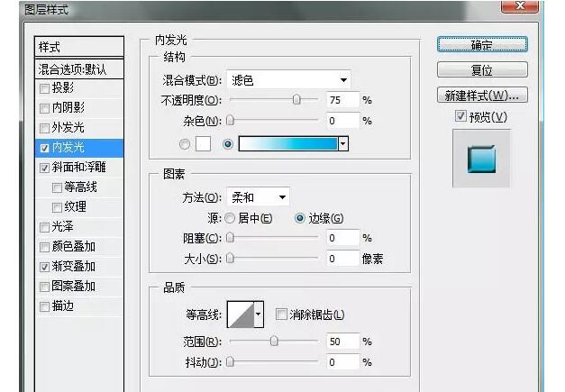Enable the 光泽 satin checkbox
Screen dimensions: 565x392
pos(44,227)
